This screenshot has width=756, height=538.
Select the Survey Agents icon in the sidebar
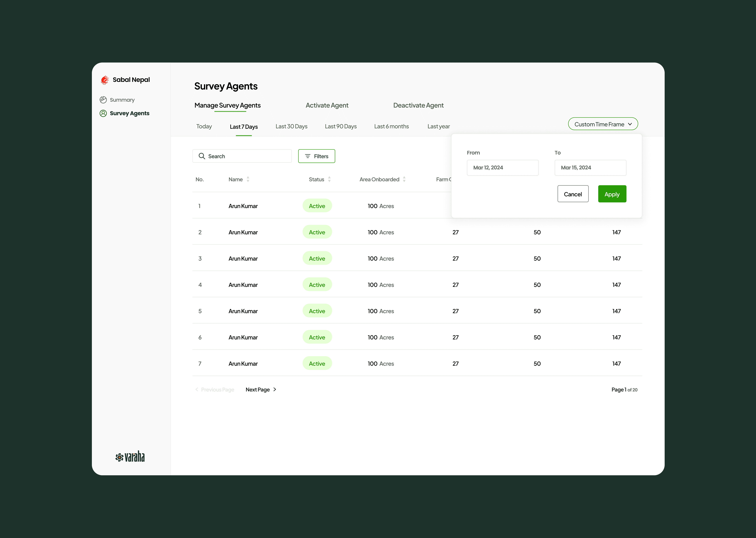(103, 113)
